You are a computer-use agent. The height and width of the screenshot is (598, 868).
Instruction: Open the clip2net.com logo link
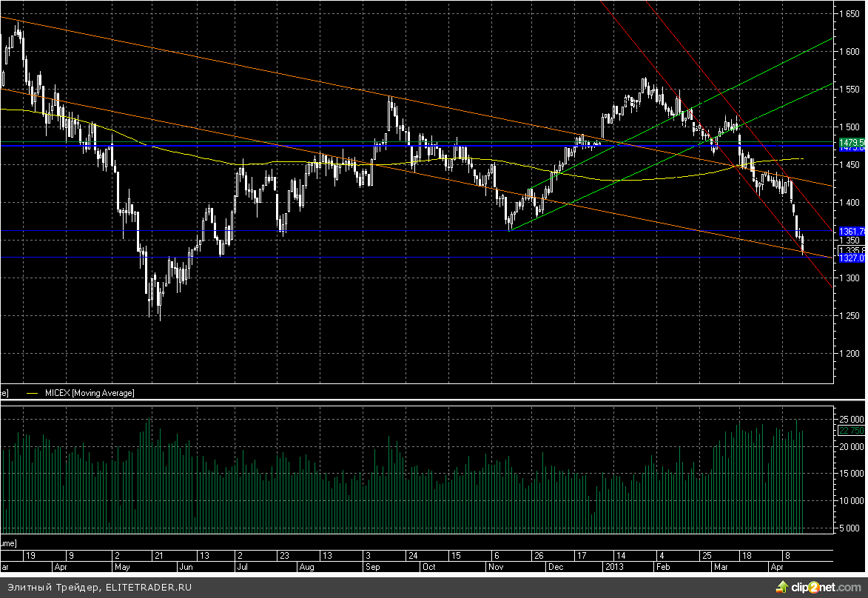[x=823, y=587]
